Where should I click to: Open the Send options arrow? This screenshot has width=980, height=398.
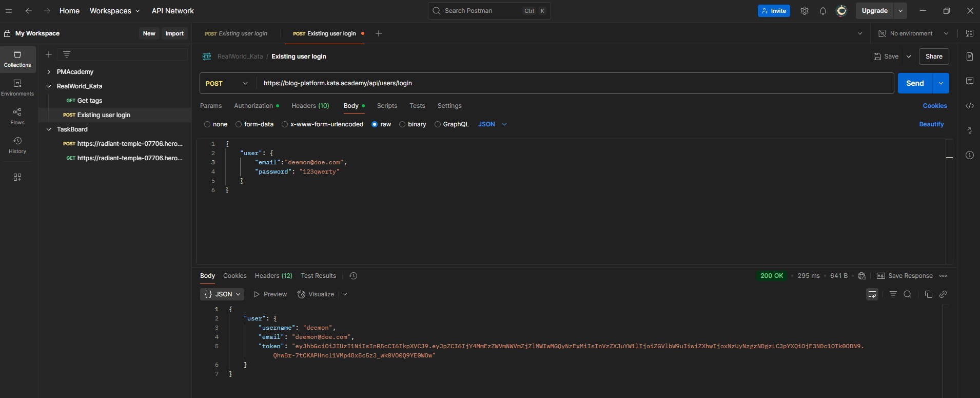941,83
